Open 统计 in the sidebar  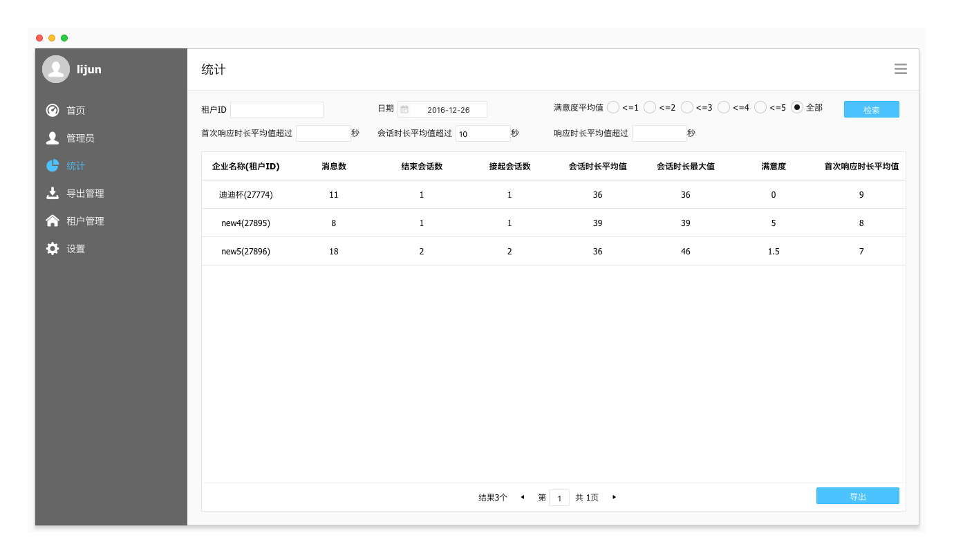point(111,166)
